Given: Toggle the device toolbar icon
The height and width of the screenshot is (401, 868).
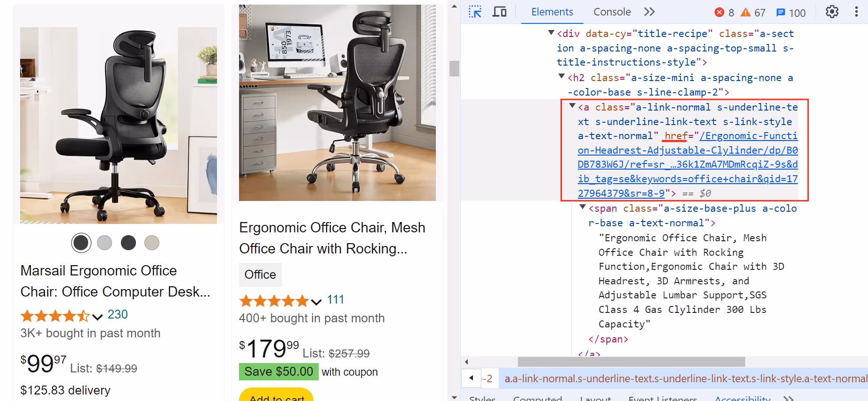Looking at the screenshot, I should pos(500,12).
